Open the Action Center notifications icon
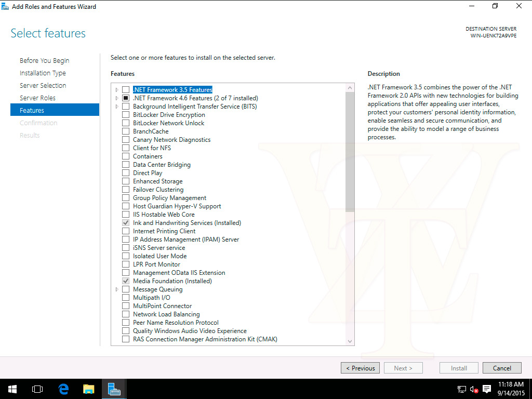Viewport: 532px width, 399px height. pos(487,389)
